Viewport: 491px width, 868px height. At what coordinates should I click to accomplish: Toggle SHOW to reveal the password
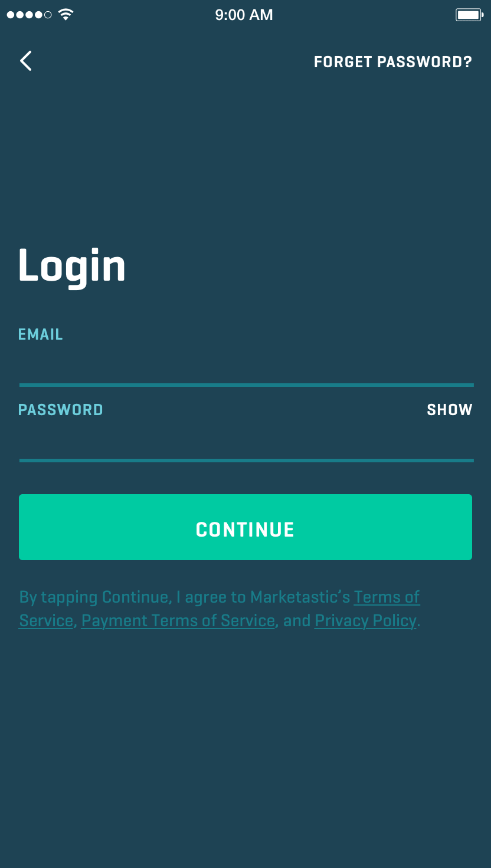click(450, 410)
